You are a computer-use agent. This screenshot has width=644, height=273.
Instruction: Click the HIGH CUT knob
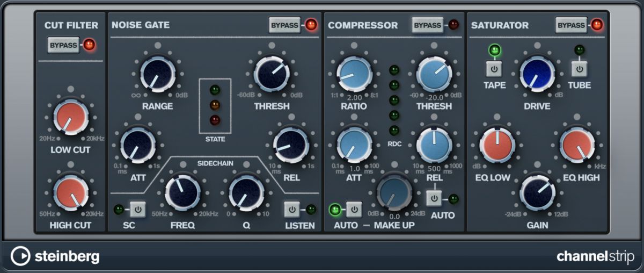tap(70, 192)
